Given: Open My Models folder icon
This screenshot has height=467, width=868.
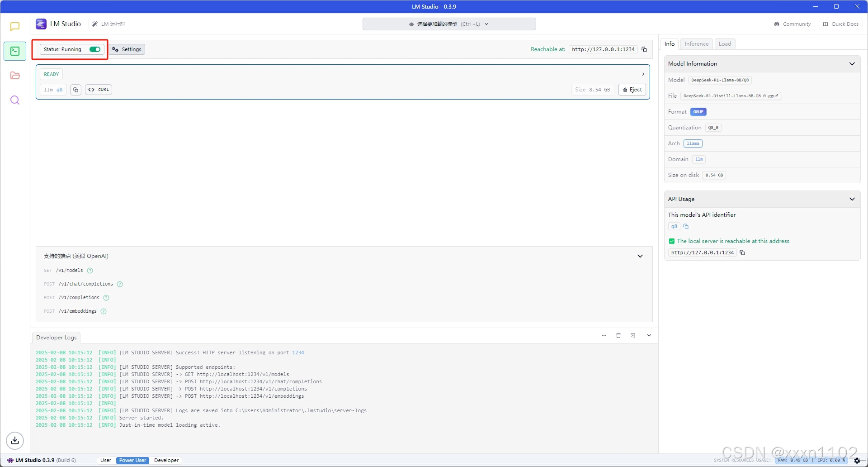Looking at the screenshot, I should pyautogui.click(x=15, y=76).
